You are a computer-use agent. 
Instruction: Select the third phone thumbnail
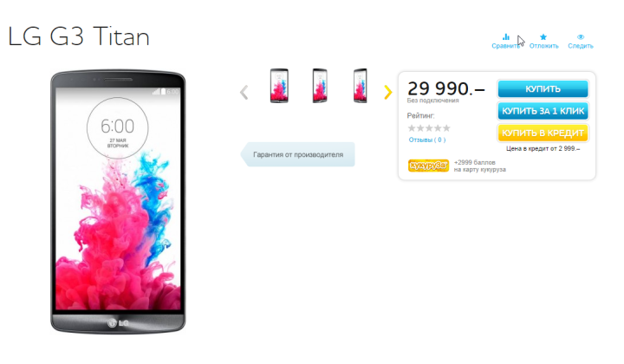click(x=361, y=86)
